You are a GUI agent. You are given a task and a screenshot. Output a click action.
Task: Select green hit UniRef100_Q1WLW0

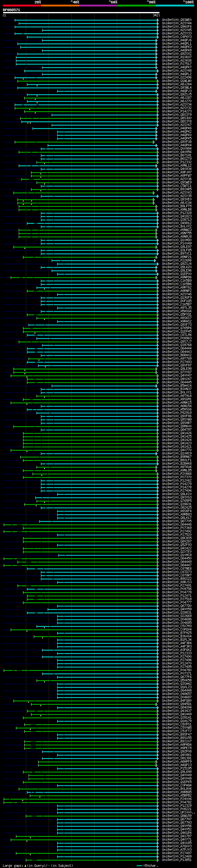pos(177,81)
